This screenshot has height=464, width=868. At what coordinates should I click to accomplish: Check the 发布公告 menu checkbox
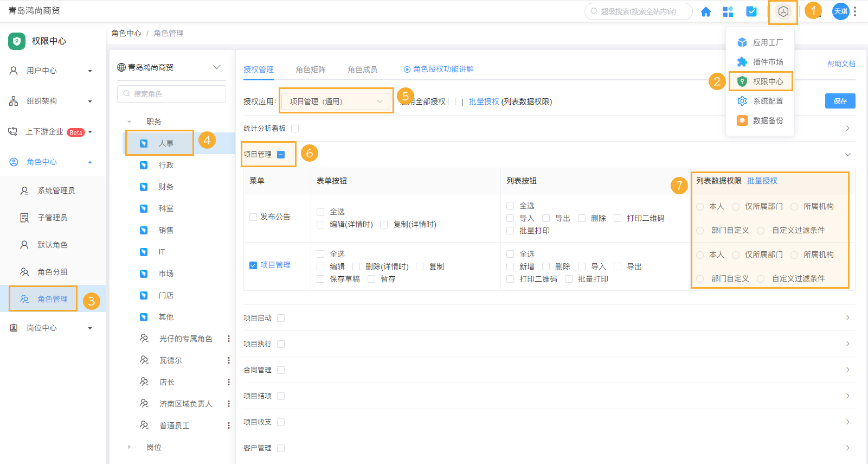pos(253,217)
